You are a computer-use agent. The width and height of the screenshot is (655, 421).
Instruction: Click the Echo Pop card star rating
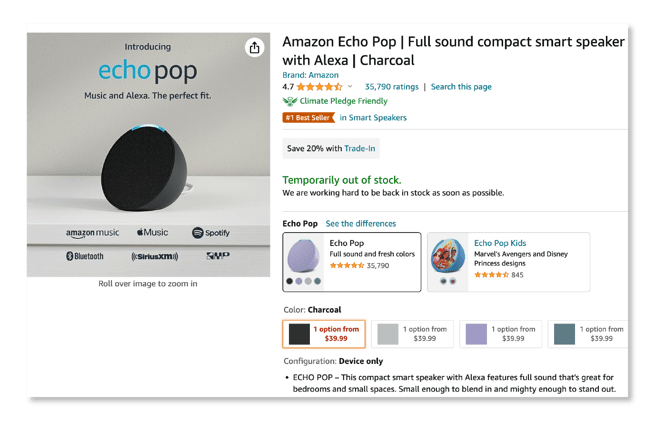click(x=346, y=267)
